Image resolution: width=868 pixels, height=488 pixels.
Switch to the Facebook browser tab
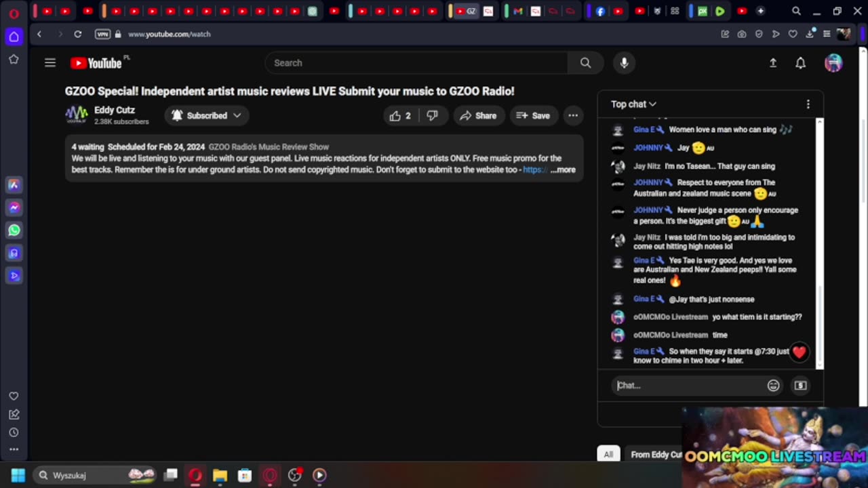[x=600, y=12]
